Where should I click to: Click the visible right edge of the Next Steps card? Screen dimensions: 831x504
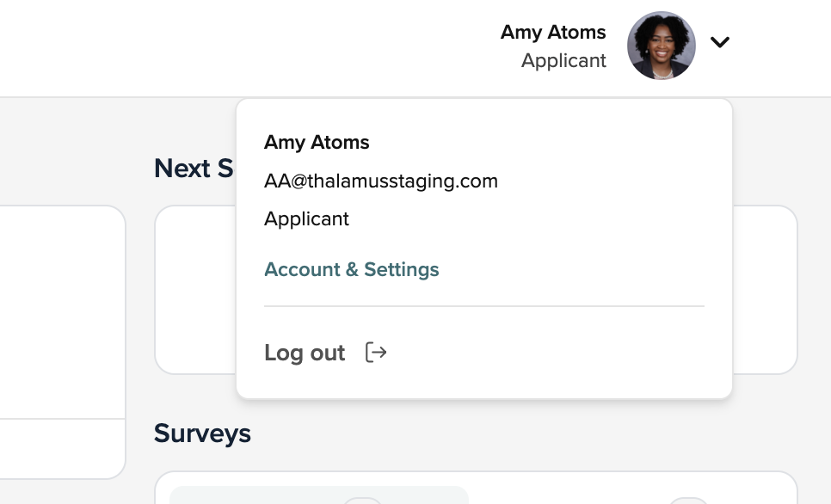[766, 289]
